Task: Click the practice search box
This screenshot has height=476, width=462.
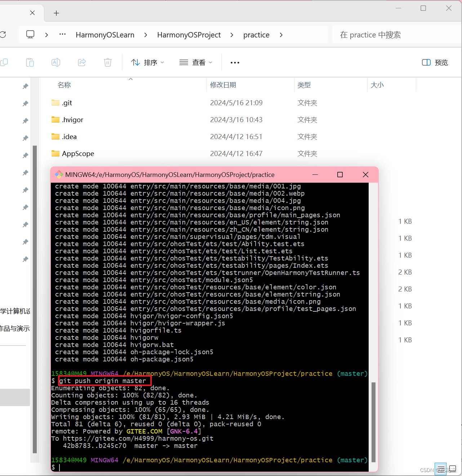Action: (396, 35)
